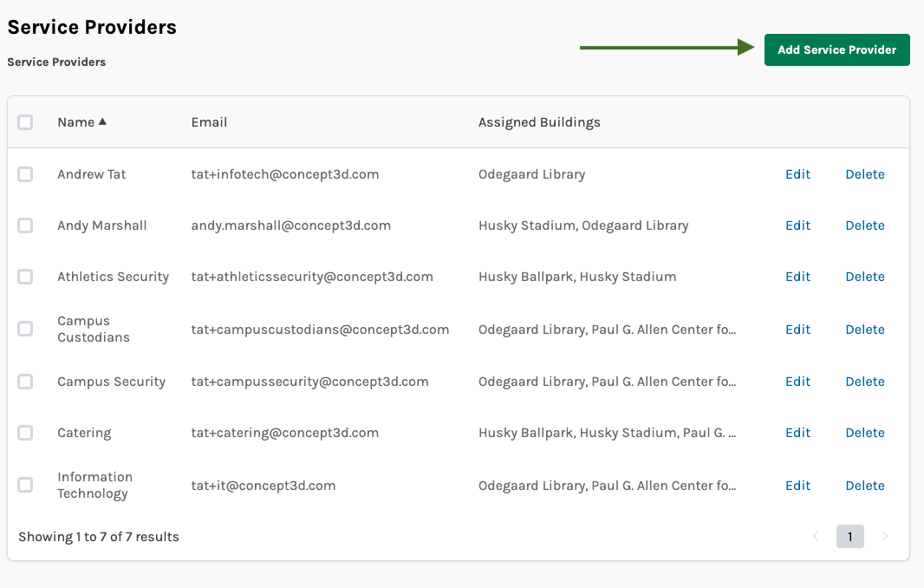
Task: Check the Athletics Security row checkbox
Action: tap(25, 277)
